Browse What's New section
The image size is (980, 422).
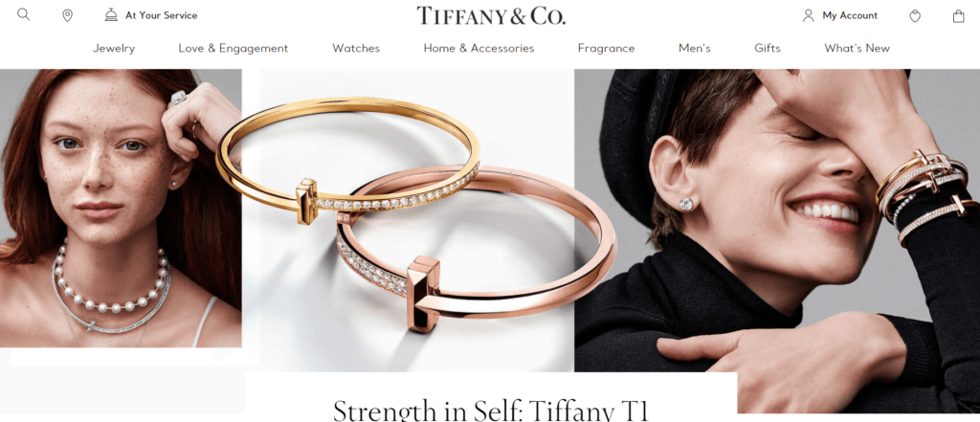(857, 48)
